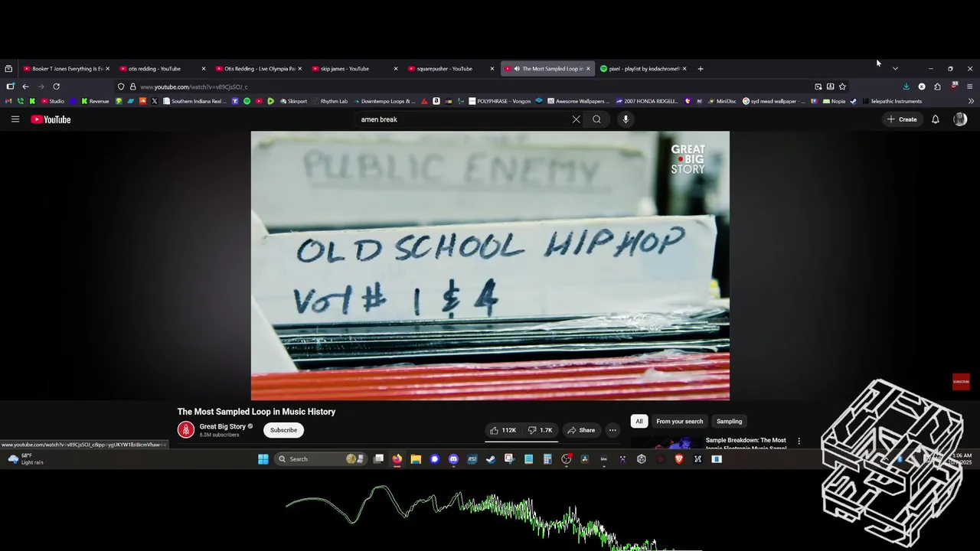980x551 pixels.
Task: Open 'Telepathic Instruments' bookmark
Action: 891,101
